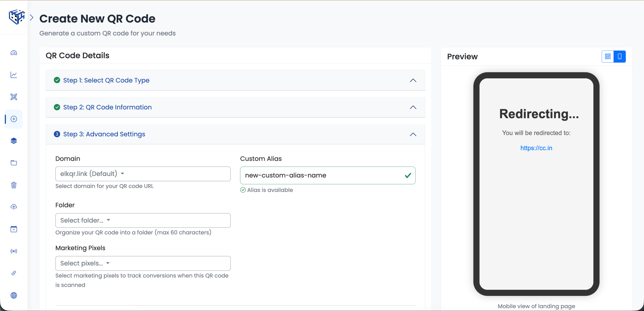Click the https://cc.in redirect link
This screenshot has height=311, width=644.
pyautogui.click(x=536, y=148)
